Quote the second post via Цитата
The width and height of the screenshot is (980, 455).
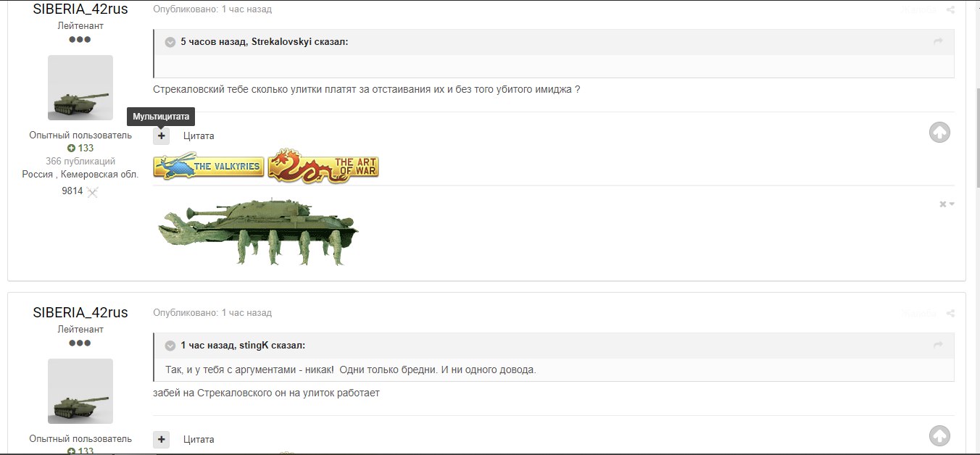pos(199,440)
